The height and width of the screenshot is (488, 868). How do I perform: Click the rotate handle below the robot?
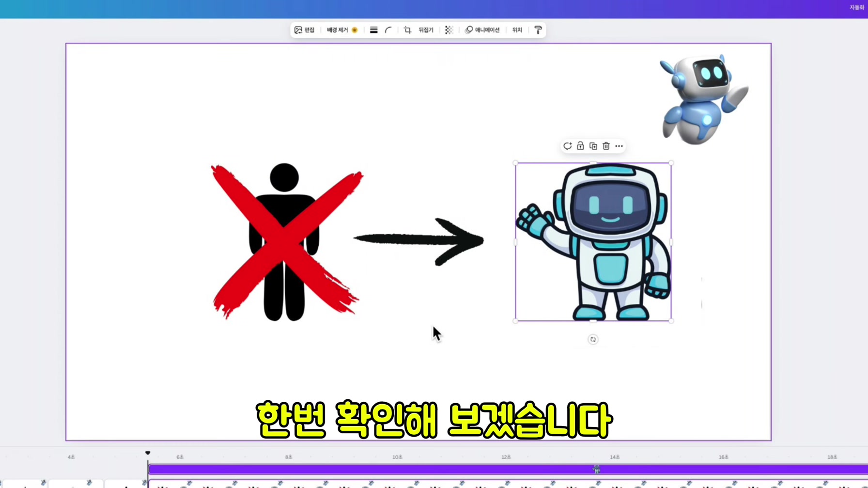[593, 339]
